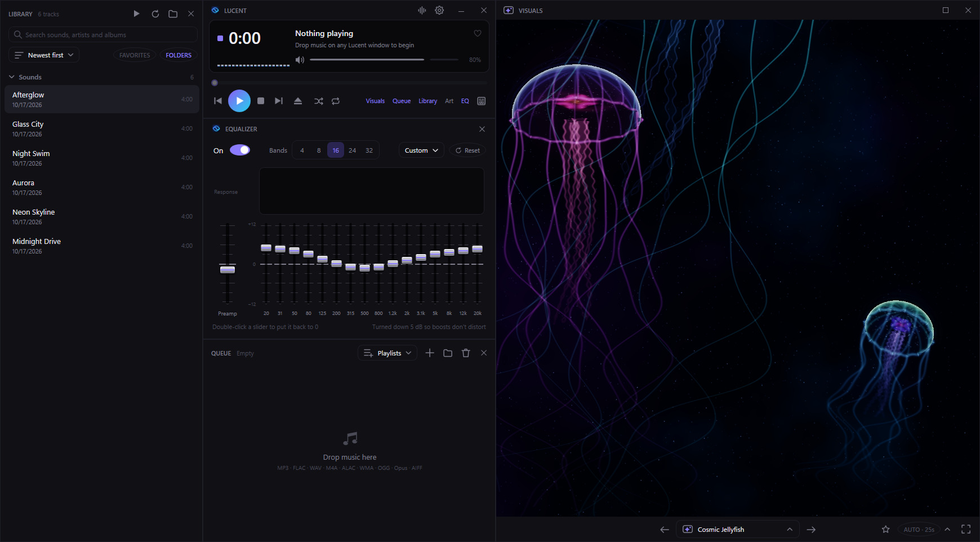Click the 0:00 elapsed time display
980x542 pixels.
(x=244, y=38)
